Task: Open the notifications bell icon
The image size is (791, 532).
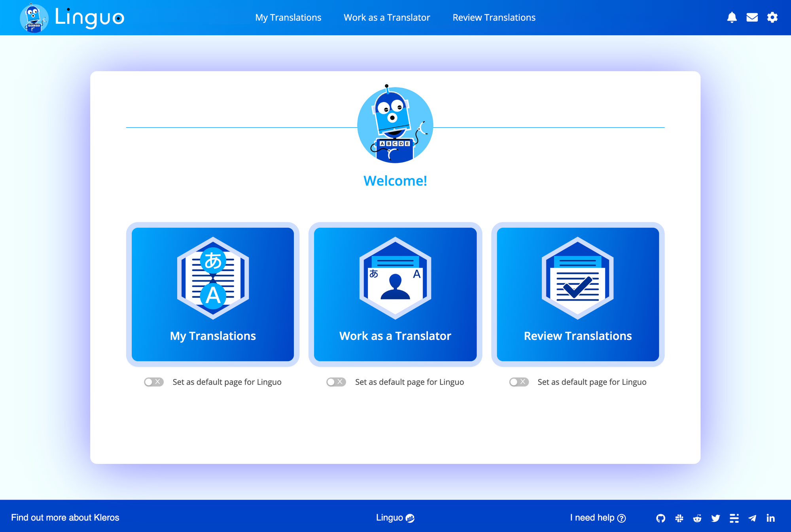Action: point(732,17)
